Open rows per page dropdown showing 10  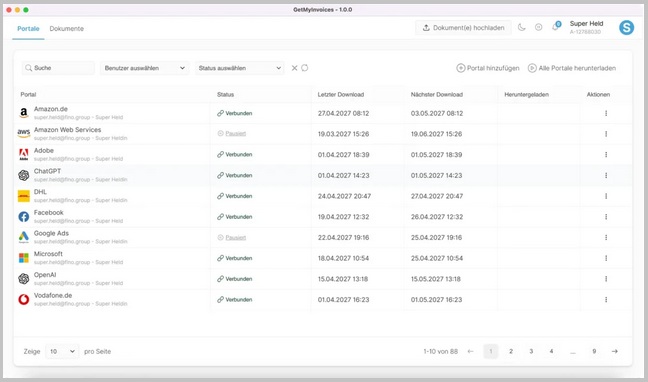tap(62, 351)
